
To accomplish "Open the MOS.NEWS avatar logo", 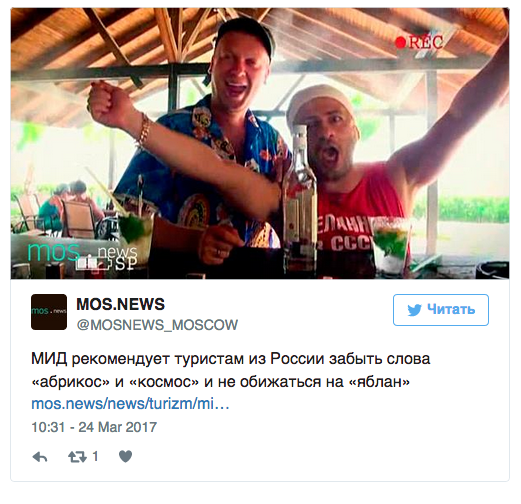I will (49, 312).
